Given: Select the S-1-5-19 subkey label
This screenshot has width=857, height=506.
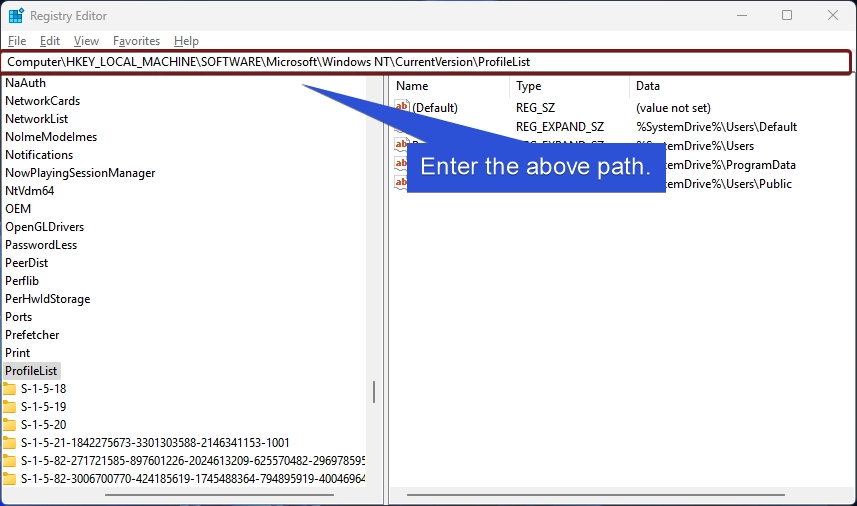Looking at the screenshot, I should [x=44, y=407].
